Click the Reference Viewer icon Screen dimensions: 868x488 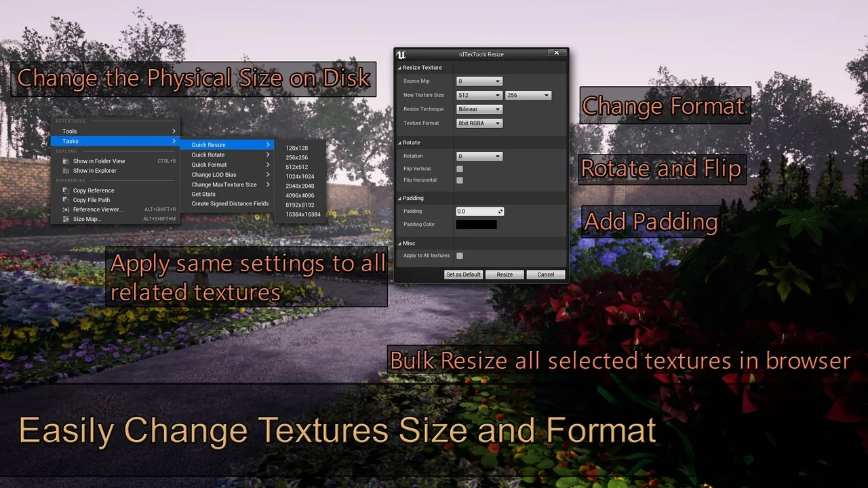pos(66,209)
